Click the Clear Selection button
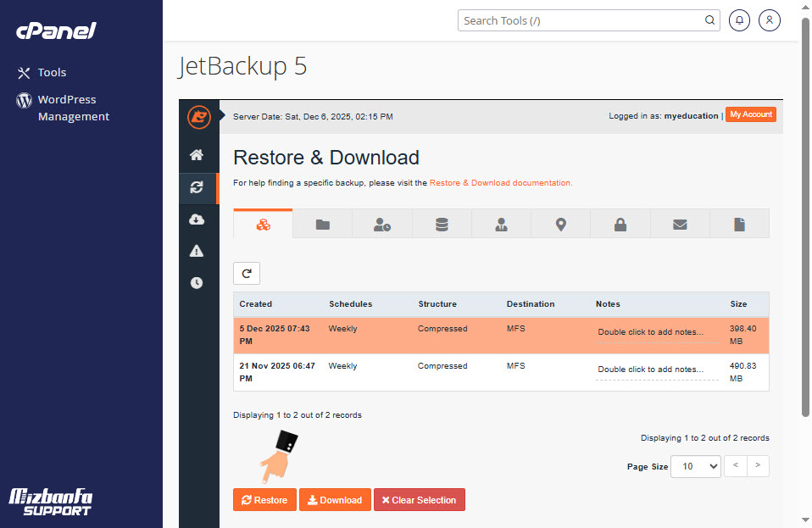 [419, 500]
